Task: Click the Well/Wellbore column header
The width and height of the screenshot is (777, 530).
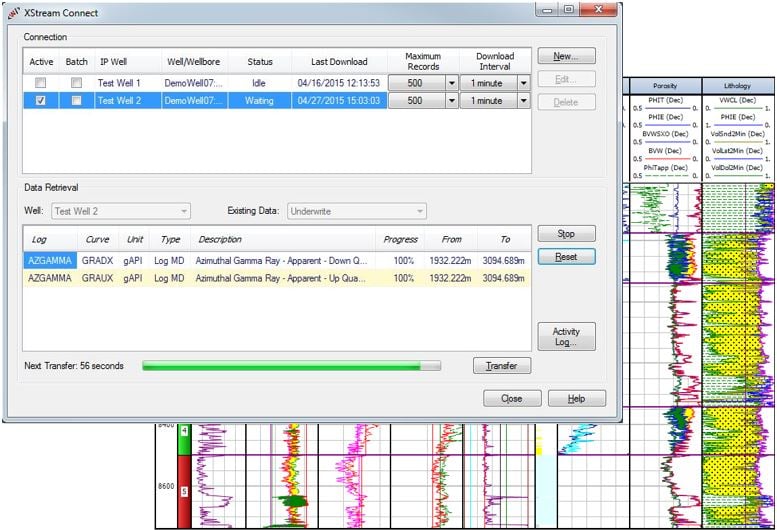Action: pos(194,62)
